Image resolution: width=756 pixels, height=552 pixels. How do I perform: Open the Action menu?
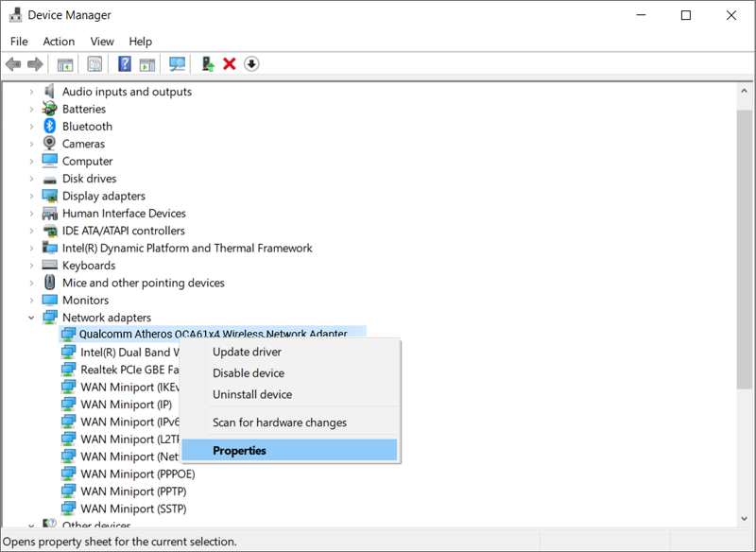59,42
